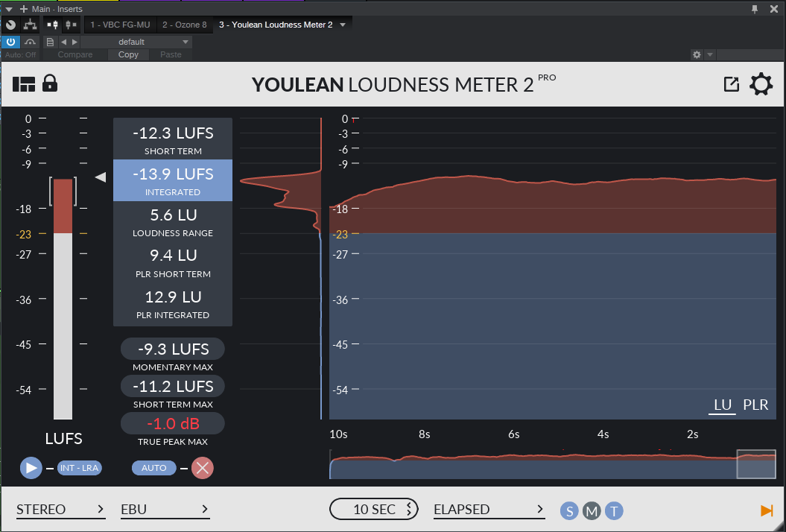Select the PLR SHORT TERM 9.4 LU readout
The image size is (786, 532).
coord(173,263)
